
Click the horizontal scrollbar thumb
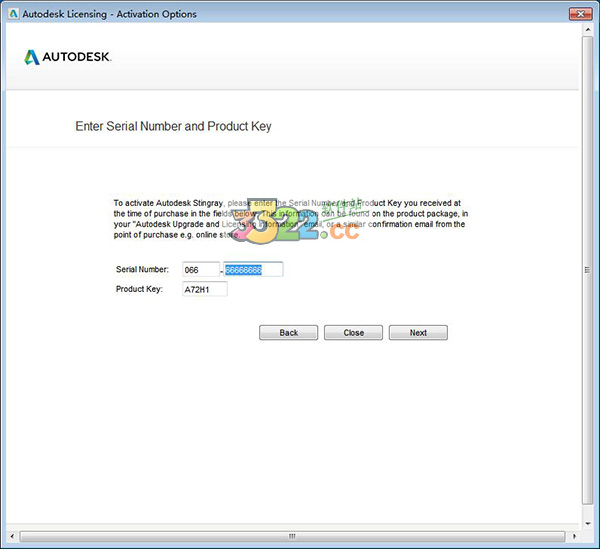tap(292, 536)
